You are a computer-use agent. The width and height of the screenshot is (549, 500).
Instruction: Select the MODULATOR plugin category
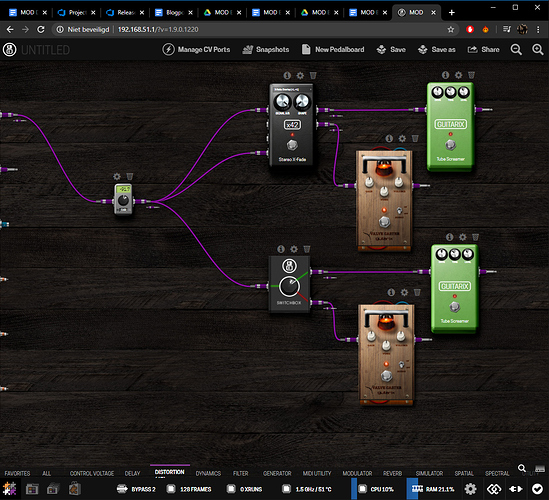pyautogui.click(x=357, y=473)
